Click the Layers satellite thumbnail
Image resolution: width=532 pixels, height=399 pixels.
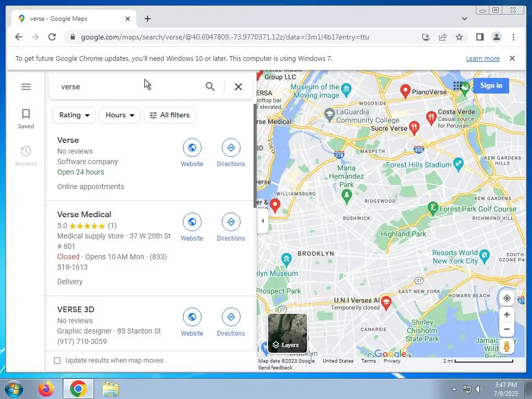coord(287,333)
